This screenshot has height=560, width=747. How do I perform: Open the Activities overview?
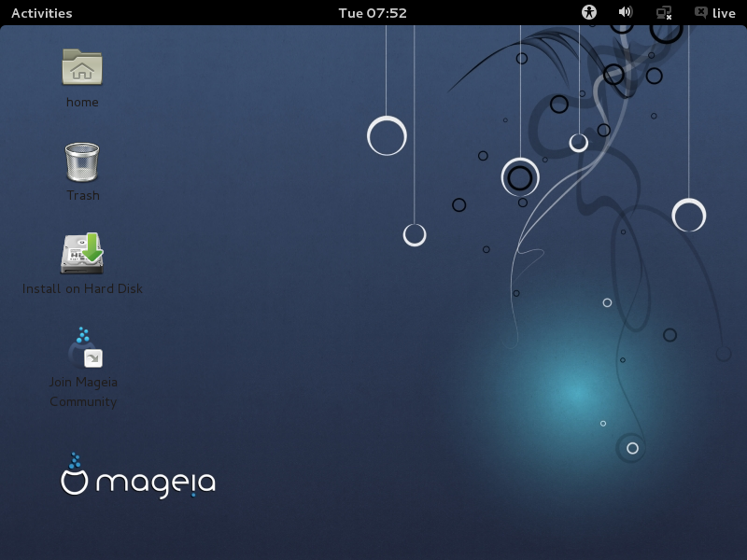pyautogui.click(x=41, y=13)
